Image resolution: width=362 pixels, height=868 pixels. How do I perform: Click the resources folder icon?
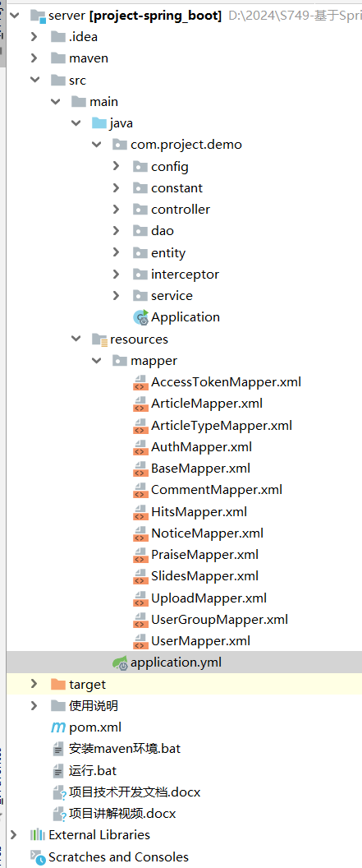click(x=99, y=339)
